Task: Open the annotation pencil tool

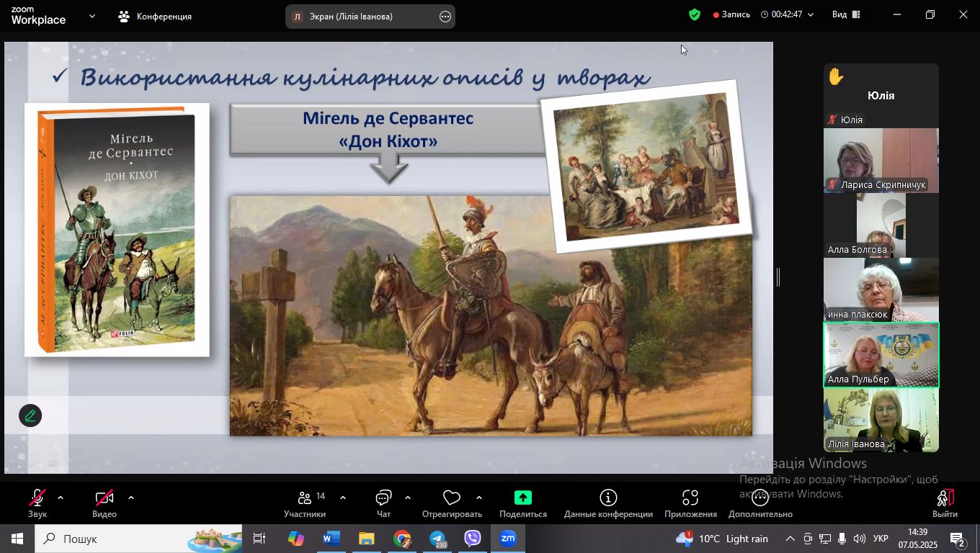Action: pos(30,415)
